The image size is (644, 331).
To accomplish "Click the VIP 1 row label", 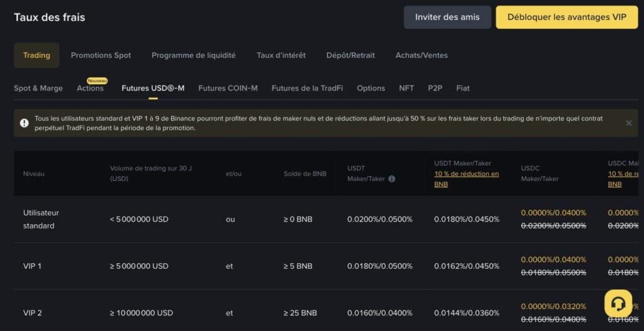I will pos(32,266).
